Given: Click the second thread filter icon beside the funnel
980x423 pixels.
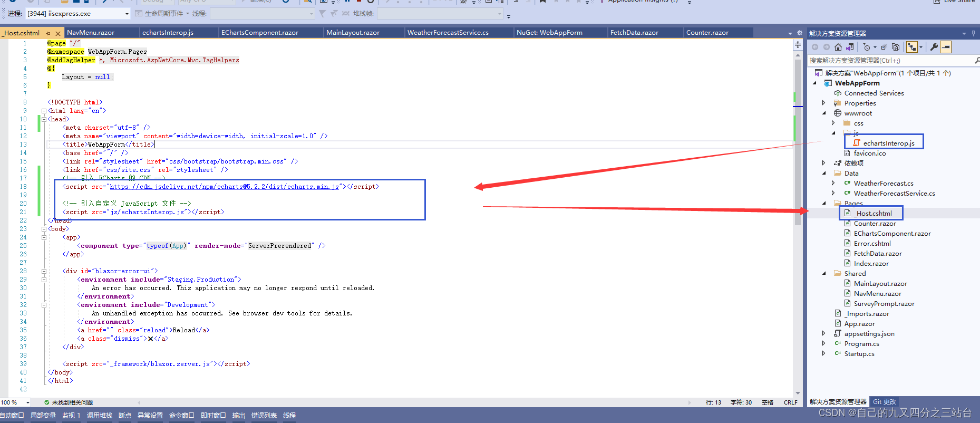Looking at the screenshot, I should coord(334,13).
